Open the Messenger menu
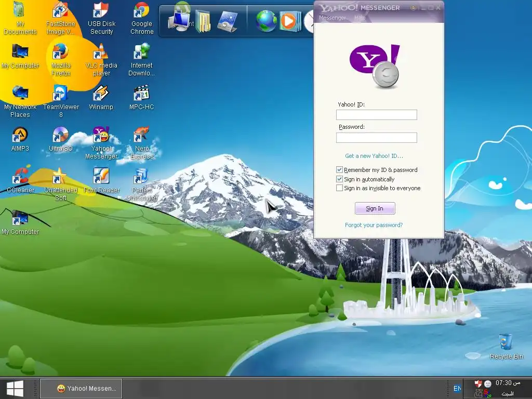 (x=332, y=18)
